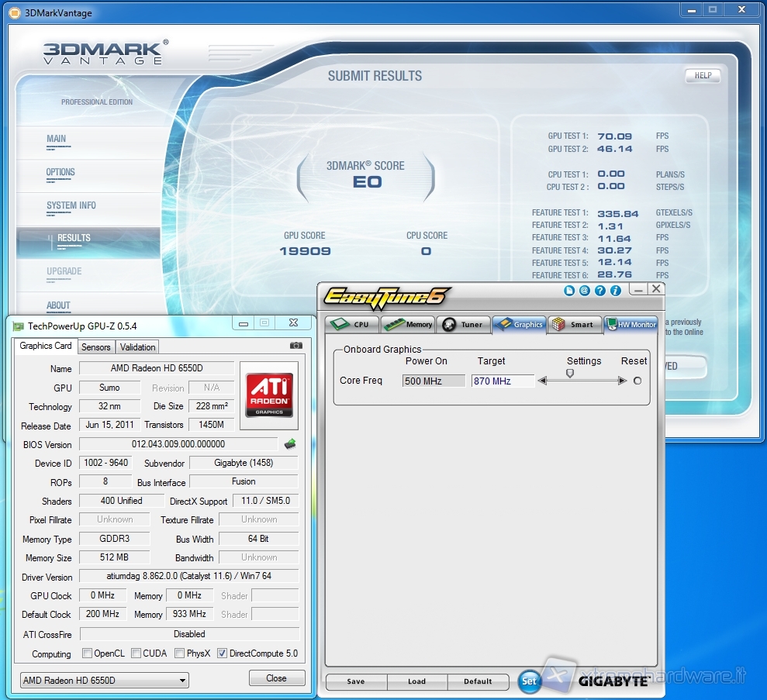Click the ATI Radeon logo image
767x700 pixels.
pos(268,395)
